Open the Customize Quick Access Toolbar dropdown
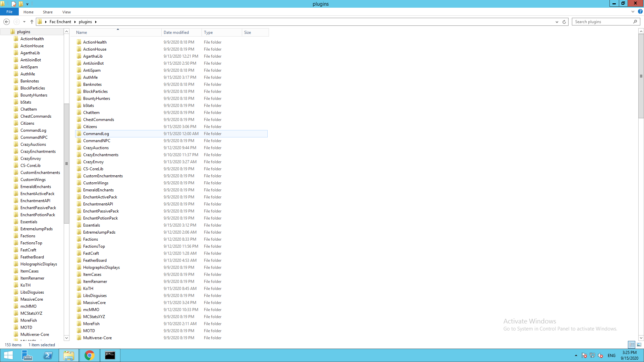 [28, 4]
